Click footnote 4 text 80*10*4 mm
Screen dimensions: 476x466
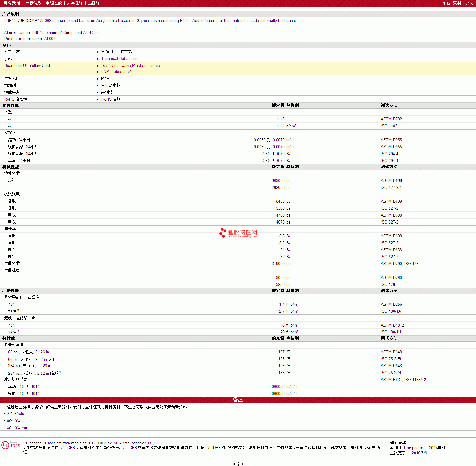[x=17, y=428]
